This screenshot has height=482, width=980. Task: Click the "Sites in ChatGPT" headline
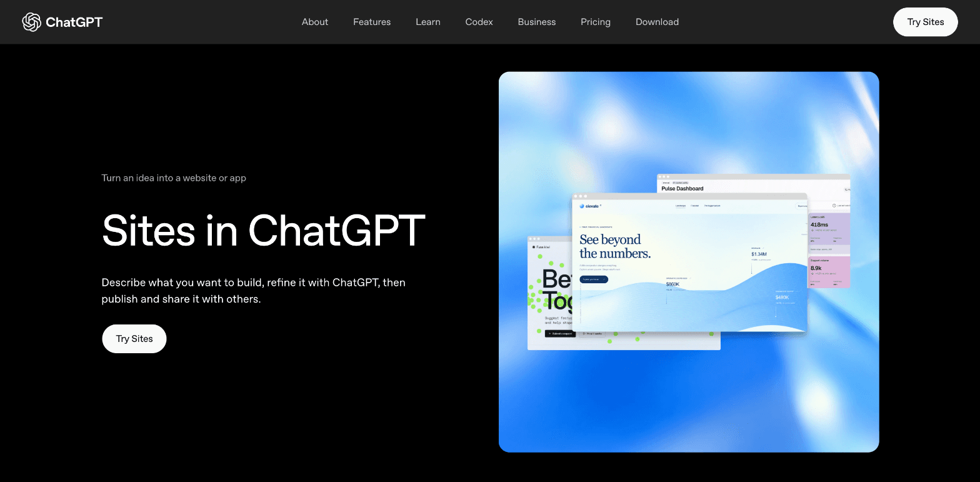[264, 230]
